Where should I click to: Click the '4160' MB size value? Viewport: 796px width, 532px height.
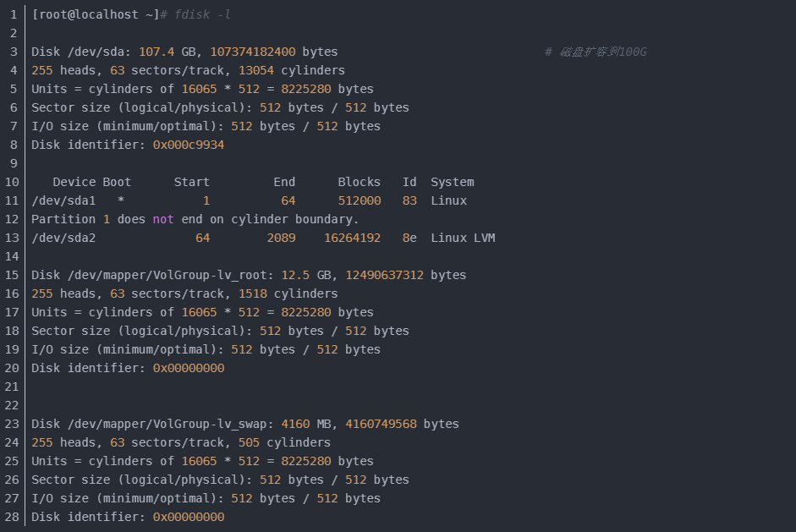pyautogui.click(x=295, y=425)
